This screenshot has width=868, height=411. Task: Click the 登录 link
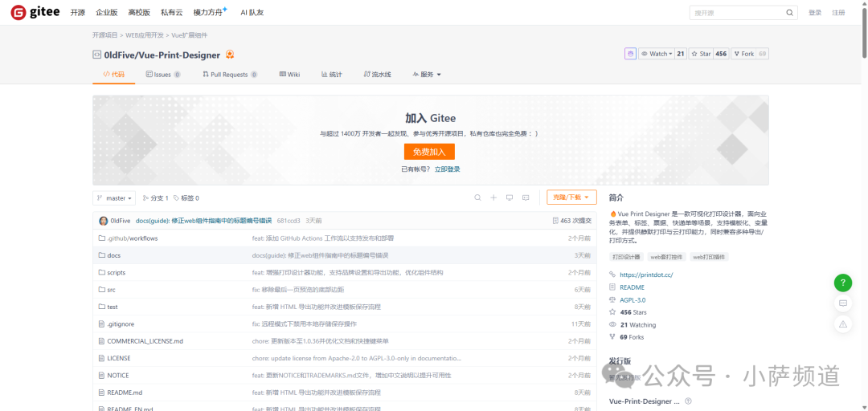[x=815, y=13]
